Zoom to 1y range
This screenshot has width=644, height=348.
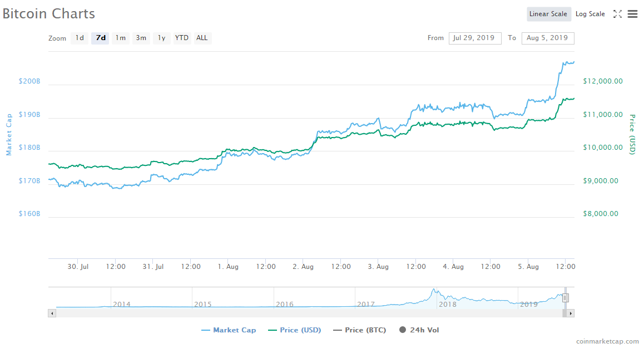(161, 38)
